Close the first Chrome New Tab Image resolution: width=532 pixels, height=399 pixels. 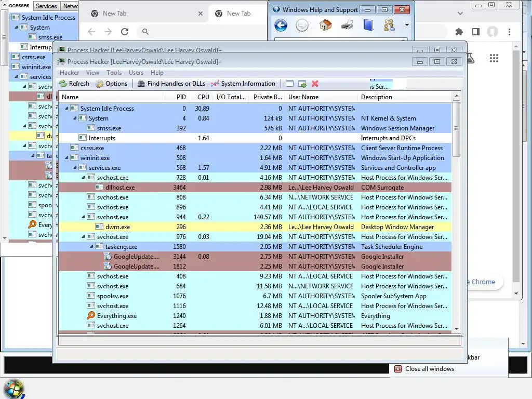click(201, 14)
